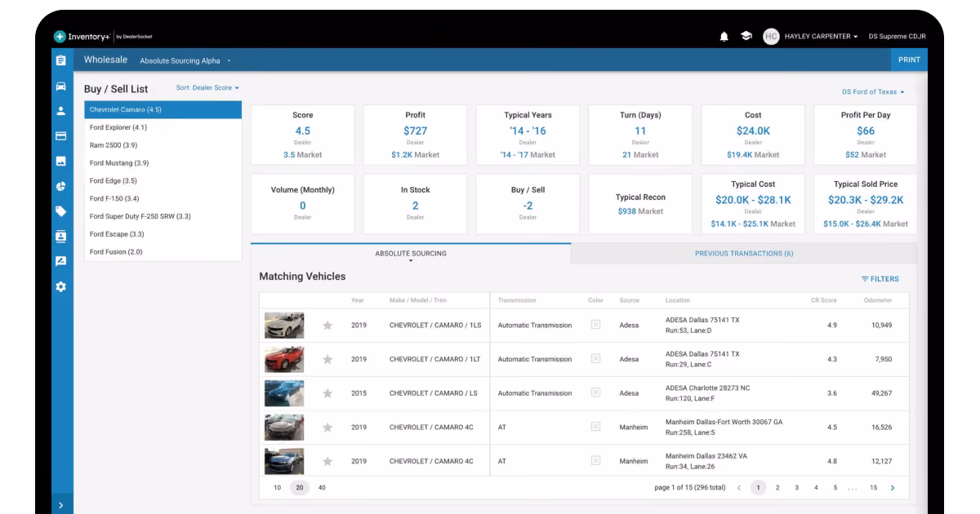Open the notifications bell
This screenshot has height=514, width=980.
724,37
